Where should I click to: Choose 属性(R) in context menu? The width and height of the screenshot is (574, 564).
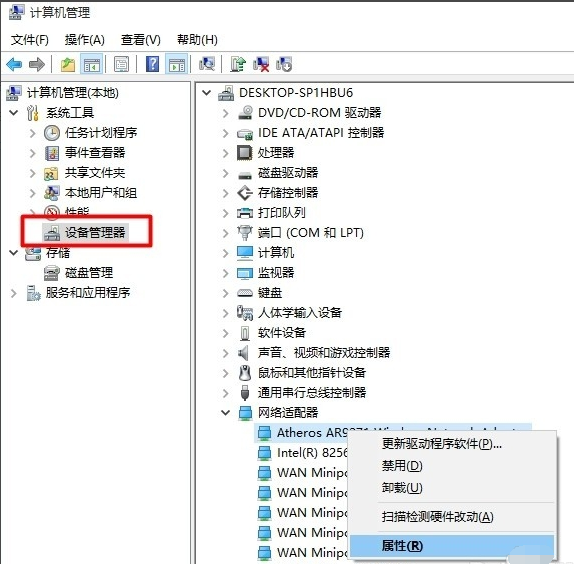click(x=452, y=546)
